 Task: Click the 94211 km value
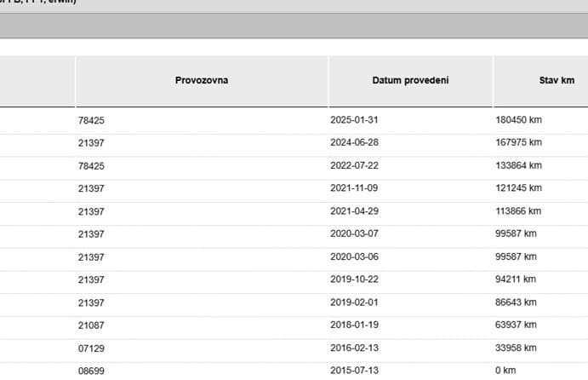click(x=516, y=279)
